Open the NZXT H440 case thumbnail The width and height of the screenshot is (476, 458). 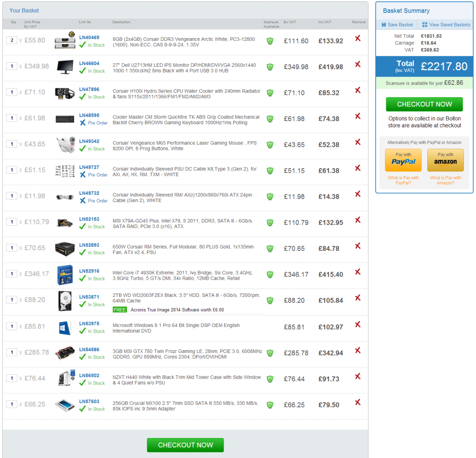pos(66,378)
